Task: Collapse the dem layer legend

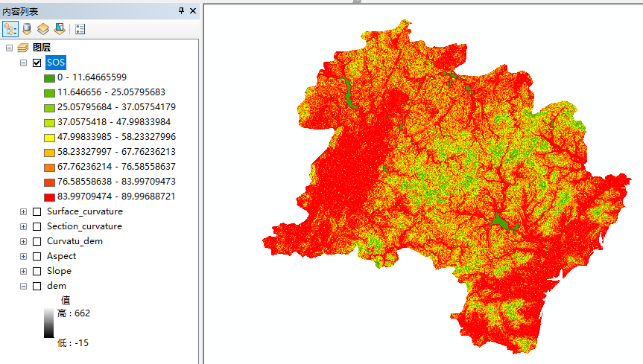Action: click(x=23, y=286)
